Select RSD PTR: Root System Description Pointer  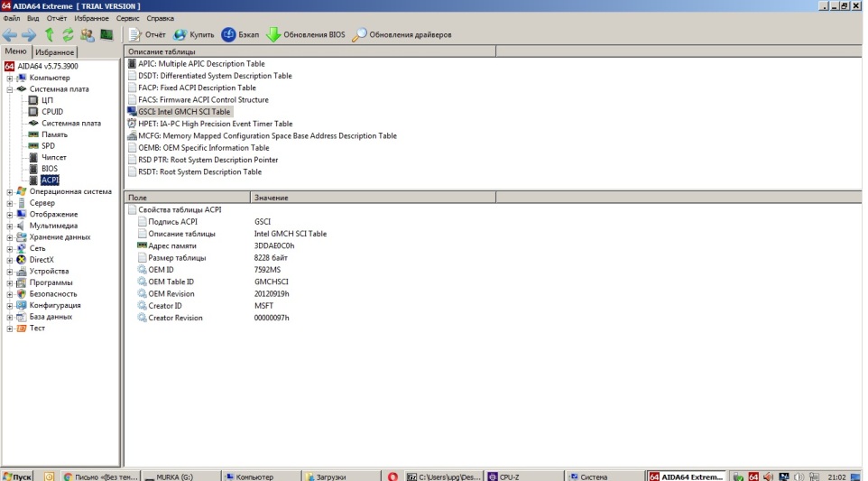(208, 160)
